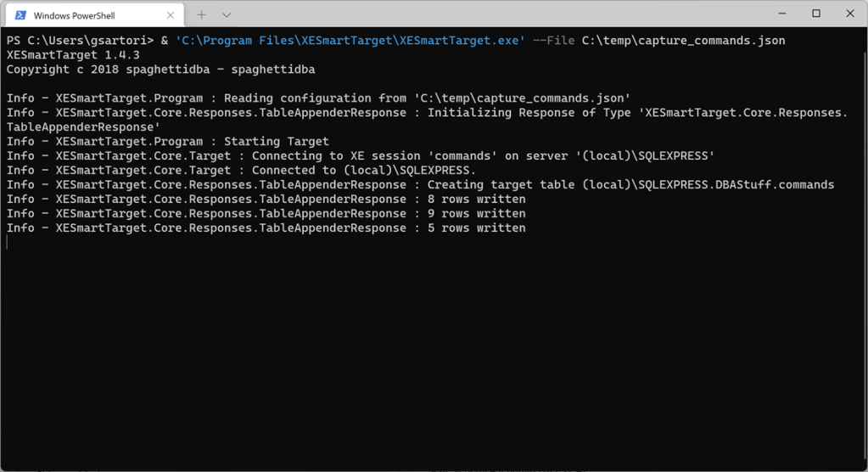Click the Copyright spaghettidba line

click(160, 70)
